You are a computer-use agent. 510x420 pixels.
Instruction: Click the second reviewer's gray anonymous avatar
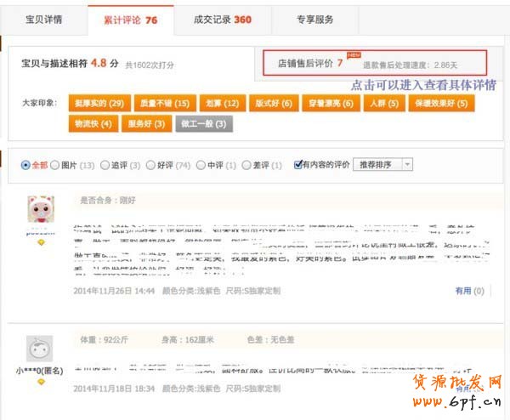tap(39, 349)
